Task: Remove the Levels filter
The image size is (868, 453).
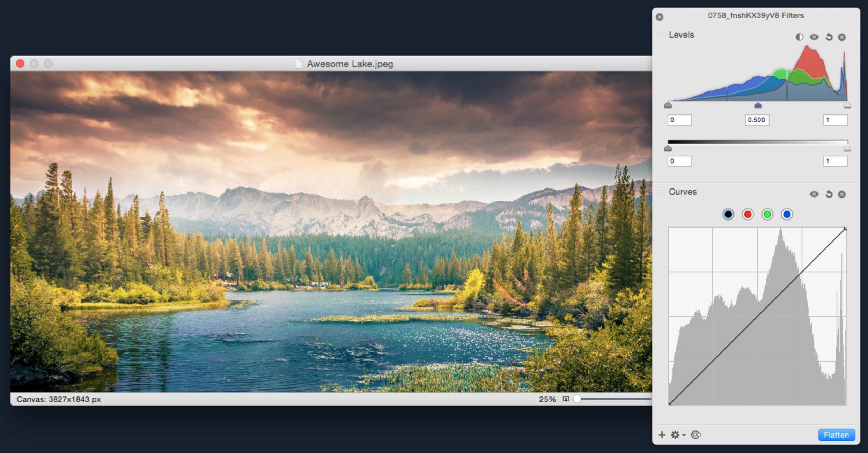Action: click(842, 37)
